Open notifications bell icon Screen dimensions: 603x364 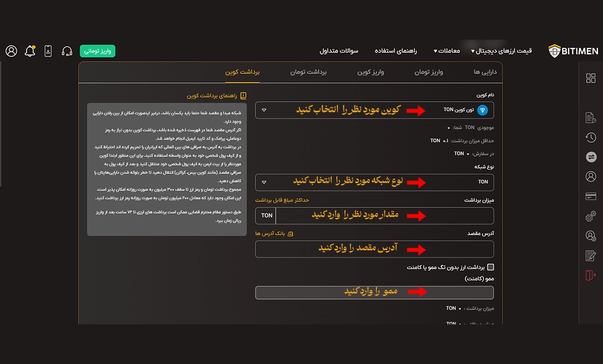(x=30, y=51)
